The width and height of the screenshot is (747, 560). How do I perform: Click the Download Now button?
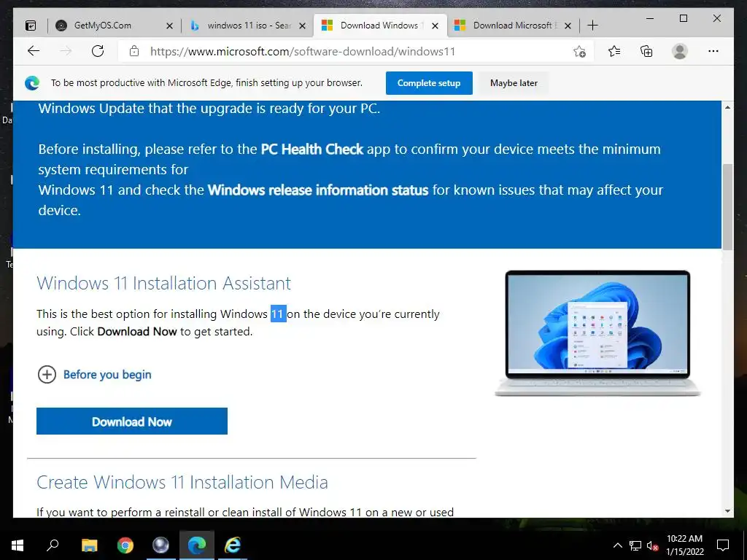tap(132, 421)
